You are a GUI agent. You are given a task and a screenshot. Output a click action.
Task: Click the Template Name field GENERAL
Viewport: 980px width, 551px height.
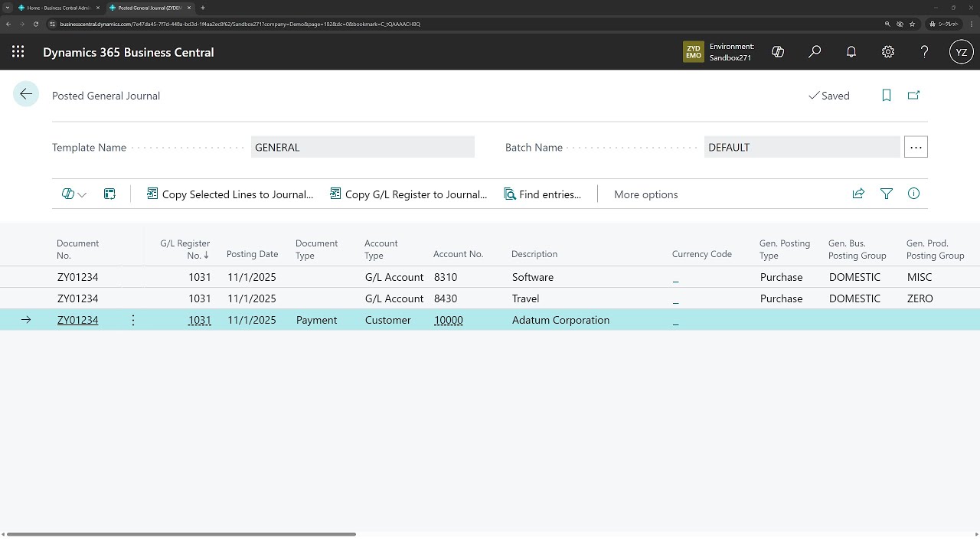[x=363, y=147]
